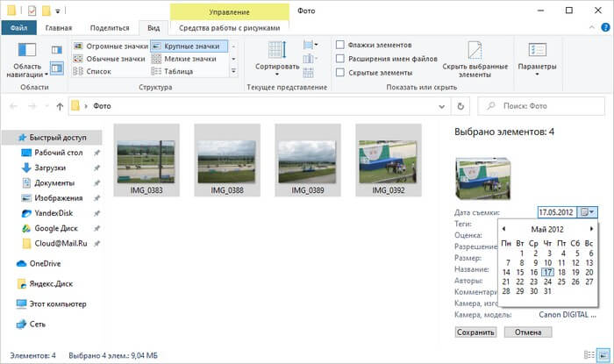This screenshot has height=364, width=614.
Task: Enable the Флажки элементов checkbox
Action: 340,45
